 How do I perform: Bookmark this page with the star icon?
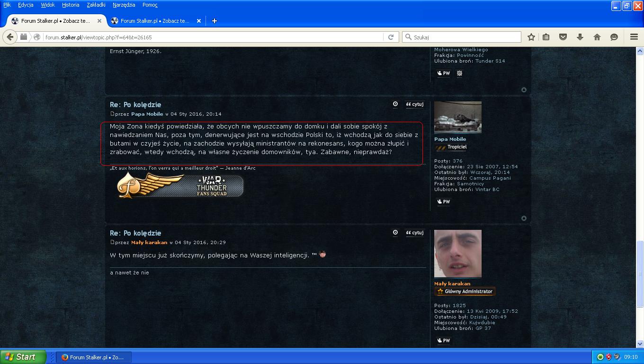531,37
